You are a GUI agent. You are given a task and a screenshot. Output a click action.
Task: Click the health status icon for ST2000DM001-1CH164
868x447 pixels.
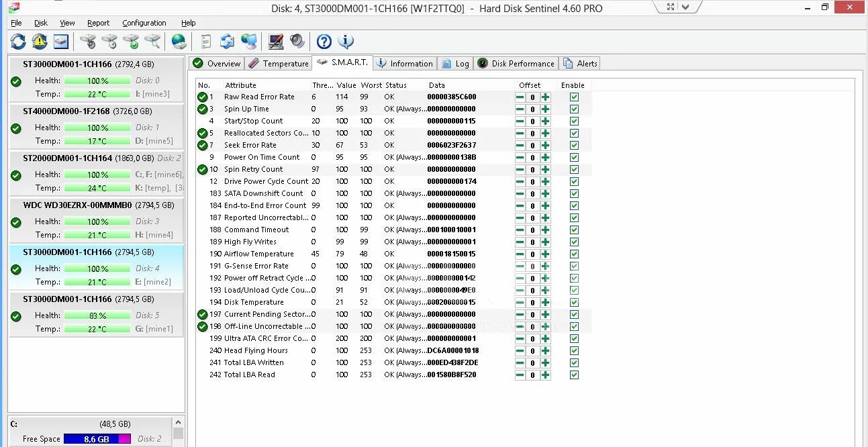click(16, 175)
